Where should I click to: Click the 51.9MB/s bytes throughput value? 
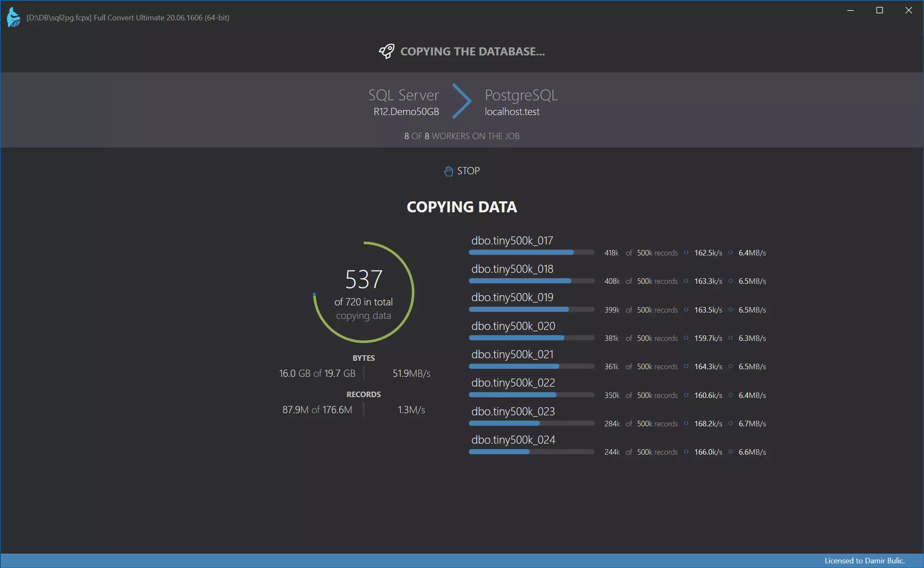(x=411, y=373)
